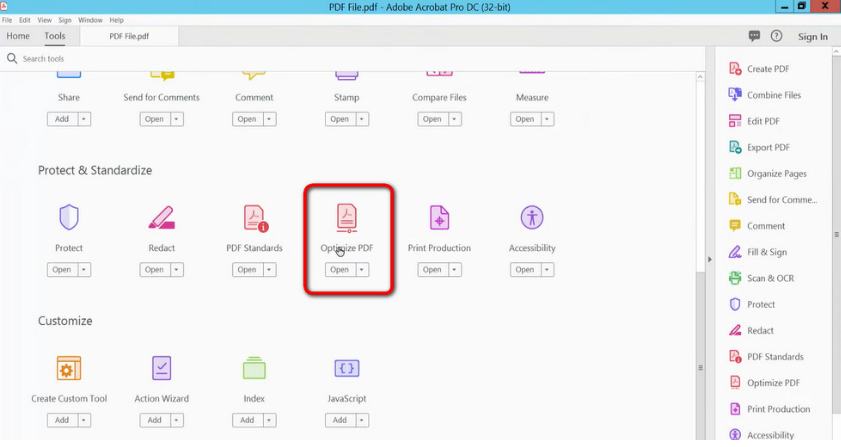Click the Sign In link
Screen dimensions: 841x447
point(813,36)
